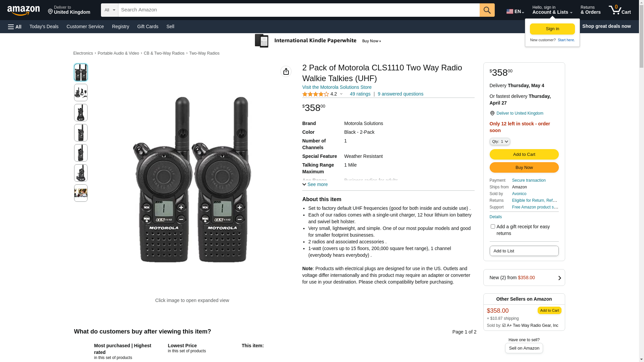Visit the Motorola Solutions Store link
Viewport: 644px width, 362px height.
[x=337, y=87]
